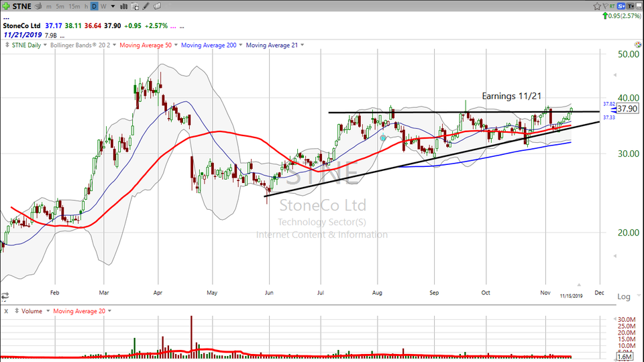
Task: Select the Weekly 'W' timeframe
Action: point(103,6)
